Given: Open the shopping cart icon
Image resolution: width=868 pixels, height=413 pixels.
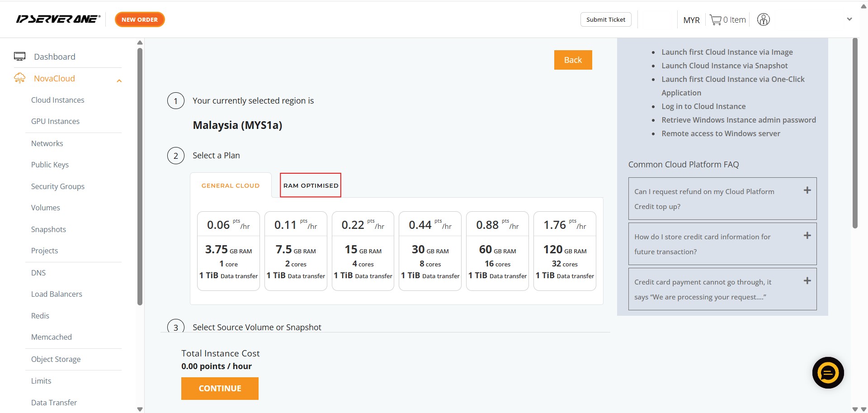Looking at the screenshot, I should pos(715,20).
